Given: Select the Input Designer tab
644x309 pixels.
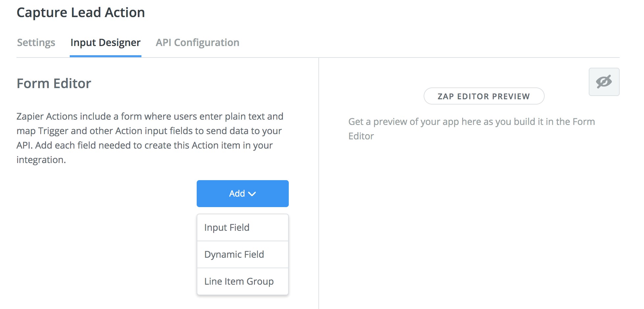Looking at the screenshot, I should click(x=105, y=43).
